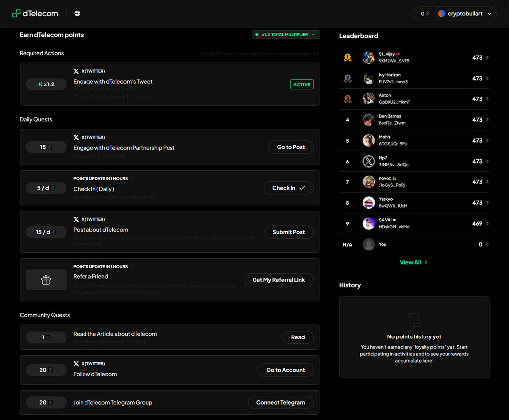
Task: Click the gold first-place medal icon
Action: click(347, 58)
